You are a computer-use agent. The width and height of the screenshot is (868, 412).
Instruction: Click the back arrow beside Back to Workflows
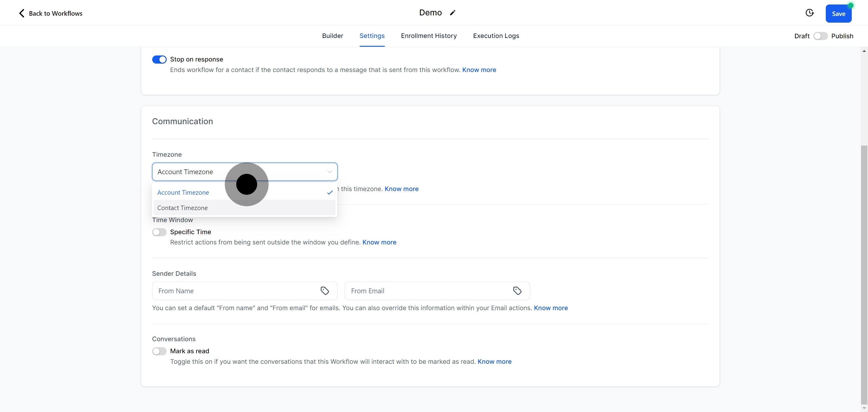22,13
